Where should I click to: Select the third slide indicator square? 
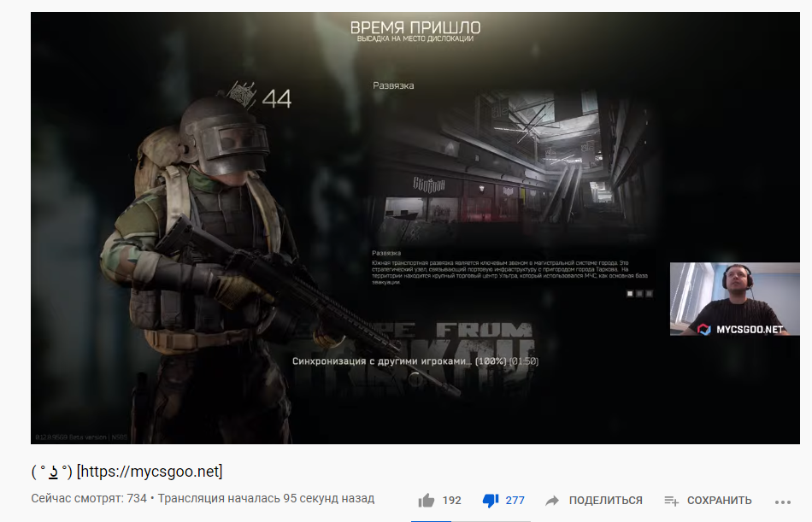[x=650, y=293]
